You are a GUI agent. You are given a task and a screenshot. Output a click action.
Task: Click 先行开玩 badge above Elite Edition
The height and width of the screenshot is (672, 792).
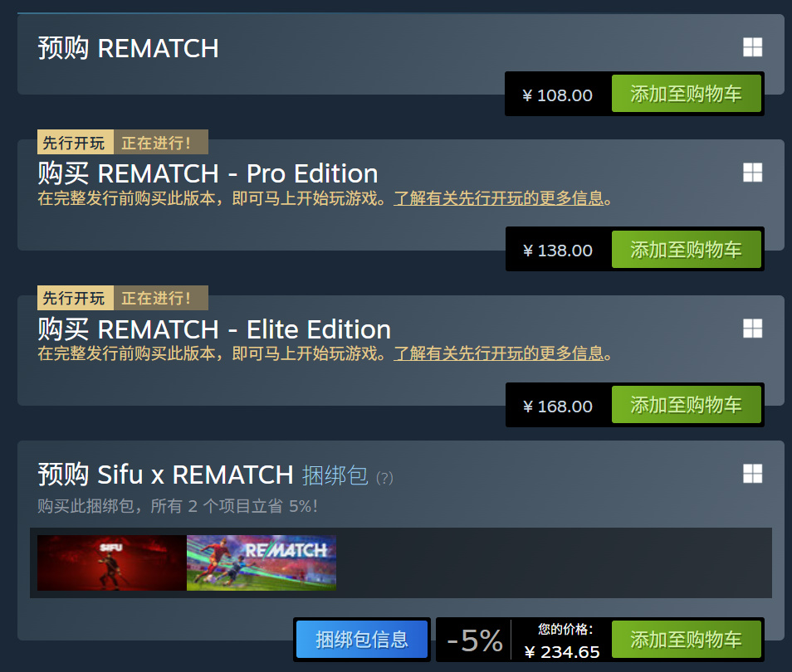pos(76,298)
